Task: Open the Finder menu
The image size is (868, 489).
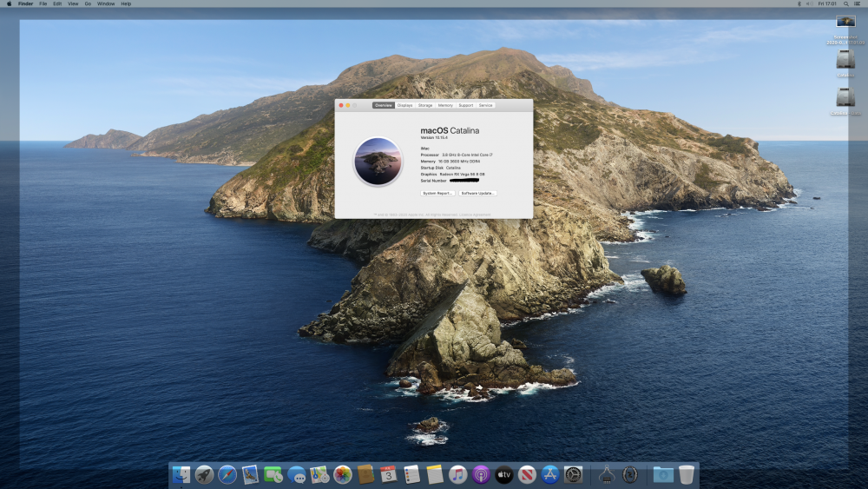Action: point(25,3)
